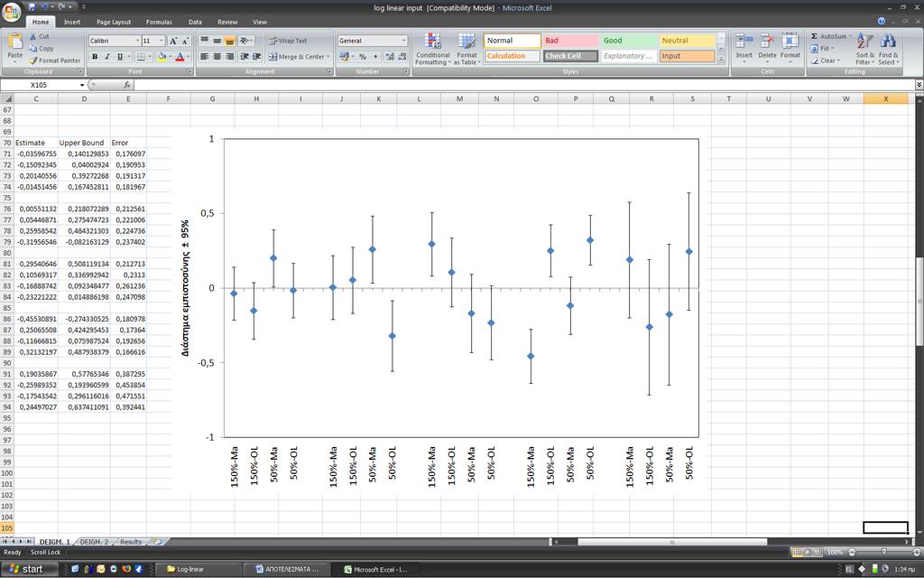
Task: Apply Accounting Number Format
Action: (x=344, y=57)
